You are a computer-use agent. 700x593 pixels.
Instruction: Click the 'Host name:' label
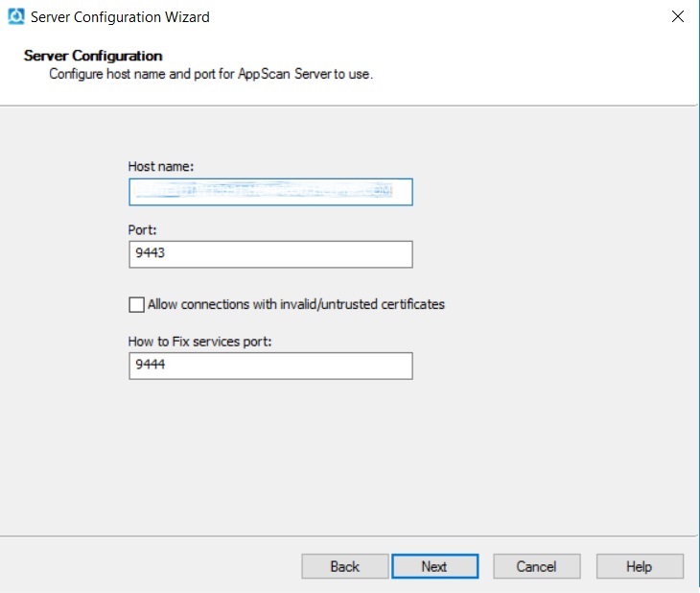click(x=161, y=167)
